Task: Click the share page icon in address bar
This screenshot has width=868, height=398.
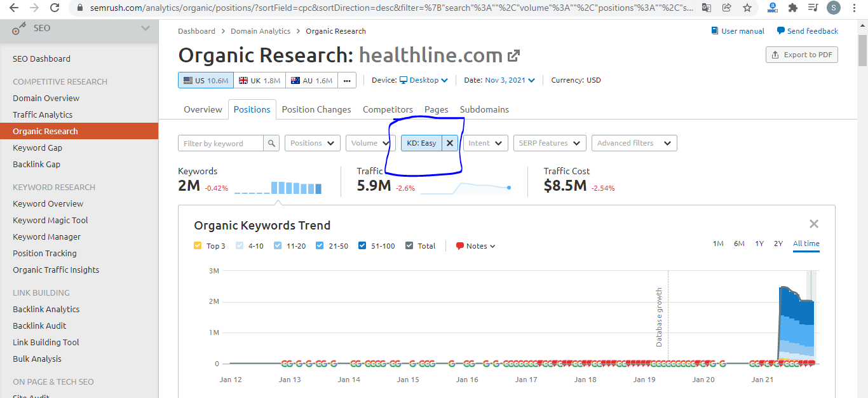Action: click(x=727, y=8)
